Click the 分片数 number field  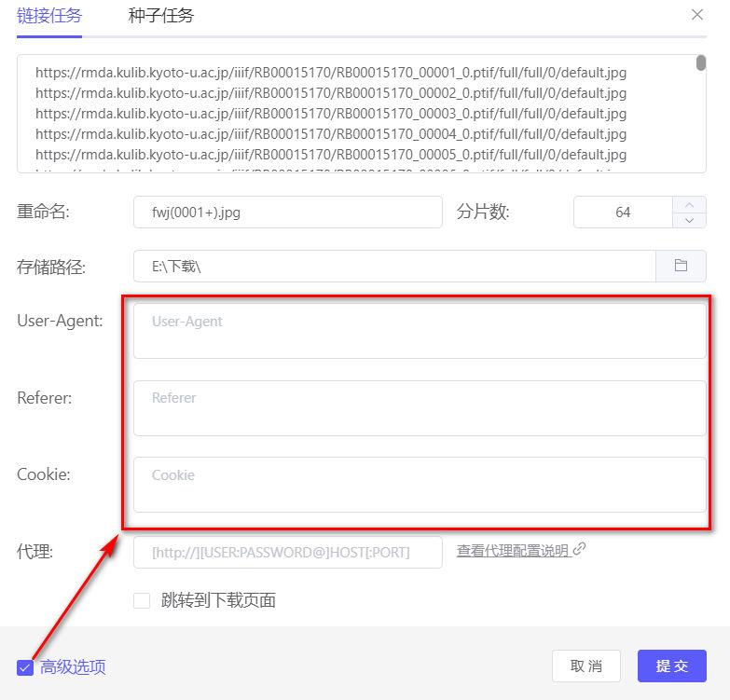tap(623, 212)
